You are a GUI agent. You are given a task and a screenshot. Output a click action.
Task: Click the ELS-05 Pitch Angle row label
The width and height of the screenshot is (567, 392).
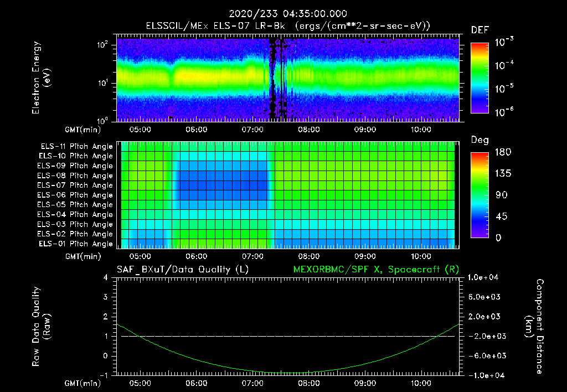point(75,205)
